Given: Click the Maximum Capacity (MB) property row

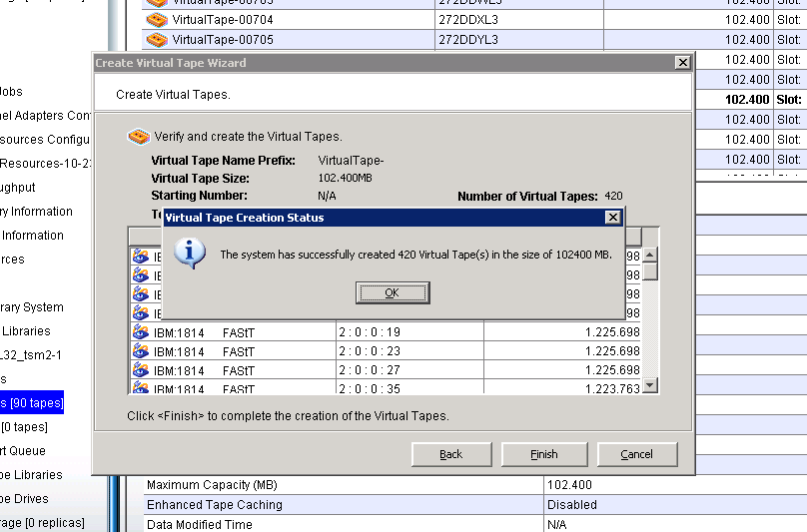Looking at the screenshot, I should click(x=475, y=485).
